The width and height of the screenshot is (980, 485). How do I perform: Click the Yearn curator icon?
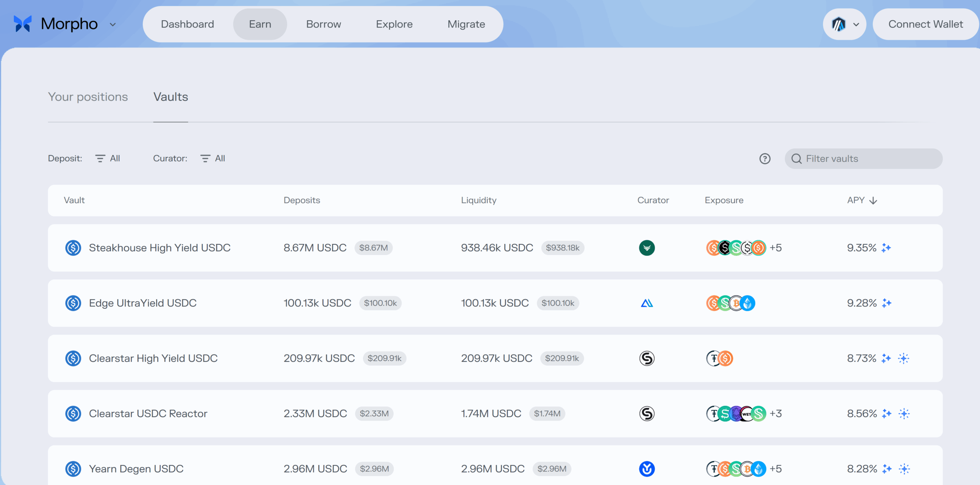coord(647,469)
